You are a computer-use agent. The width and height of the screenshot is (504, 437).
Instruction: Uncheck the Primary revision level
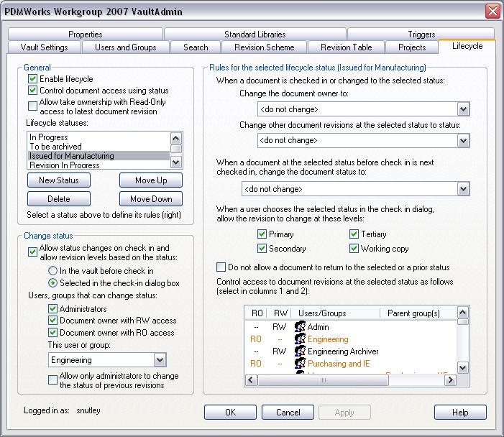tap(262, 234)
